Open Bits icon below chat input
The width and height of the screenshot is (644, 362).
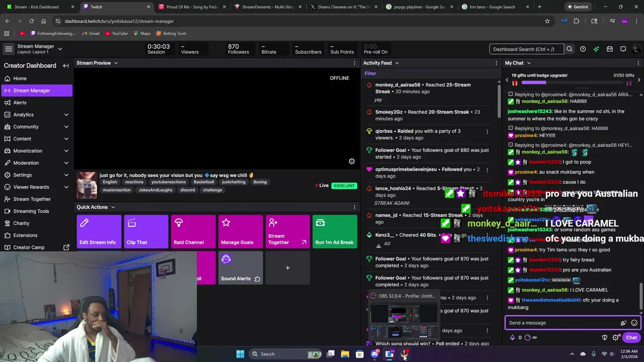(x=512, y=337)
